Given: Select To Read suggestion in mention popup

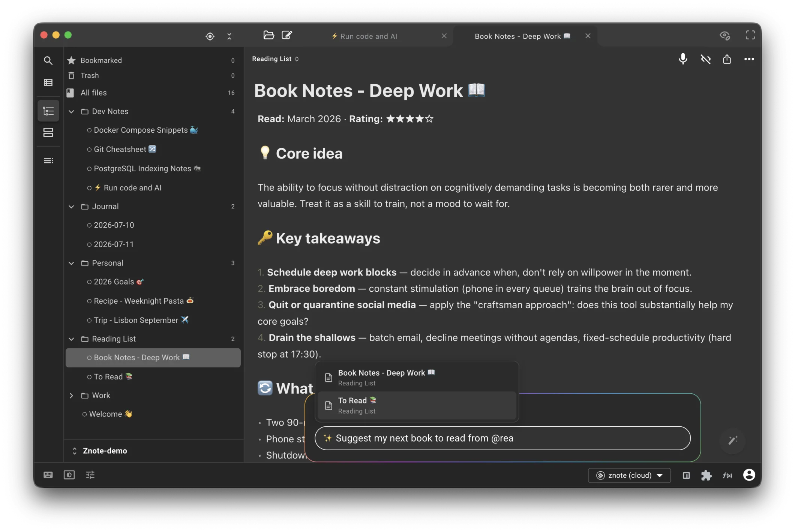Looking at the screenshot, I should tap(417, 405).
